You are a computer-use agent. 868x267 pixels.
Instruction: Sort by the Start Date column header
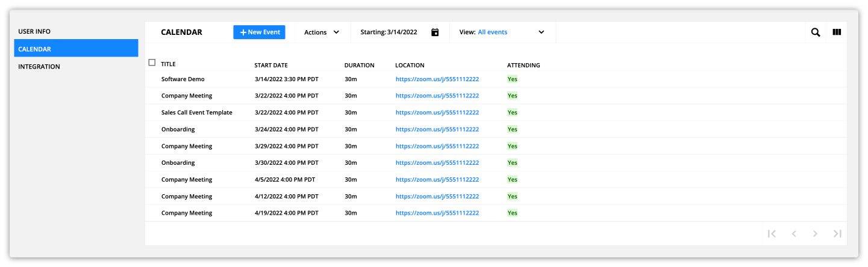(x=271, y=66)
